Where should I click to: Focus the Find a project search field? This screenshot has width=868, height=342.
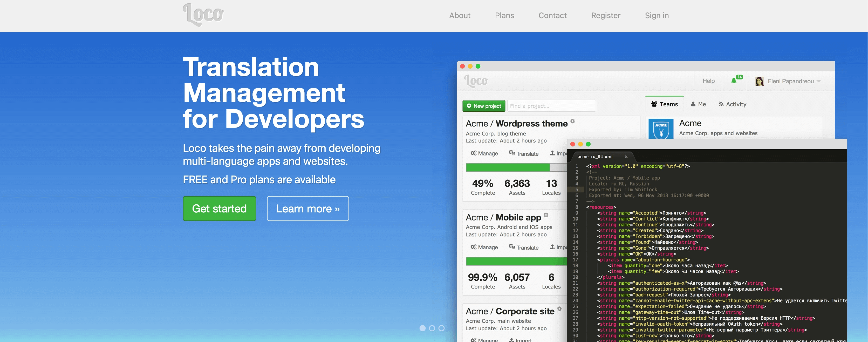(551, 106)
